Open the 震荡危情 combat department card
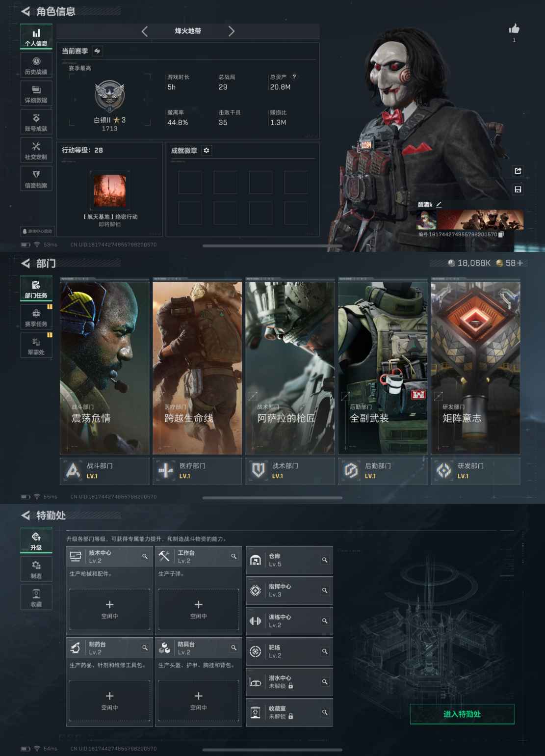The image size is (545, 756). click(104, 367)
